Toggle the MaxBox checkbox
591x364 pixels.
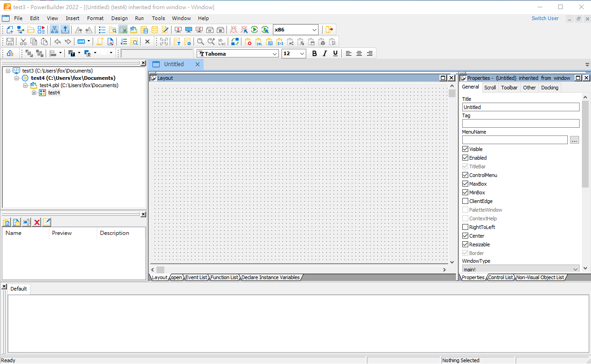[x=465, y=184]
